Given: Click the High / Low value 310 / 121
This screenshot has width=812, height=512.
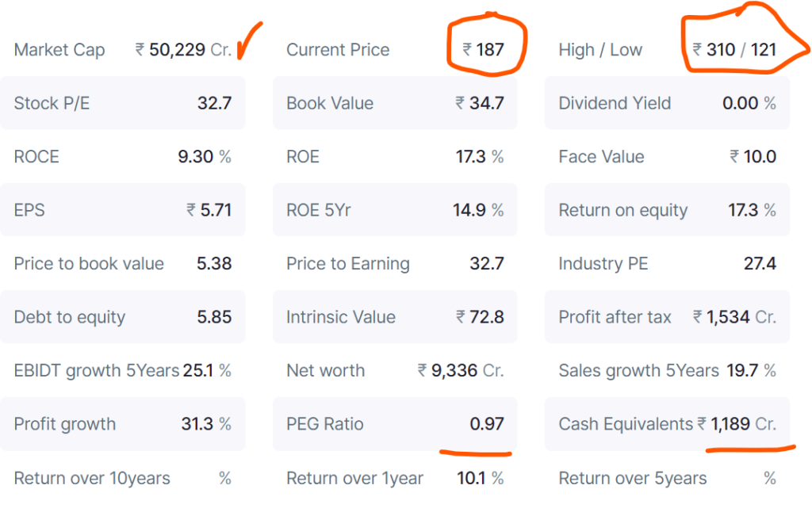Looking at the screenshot, I should tap(734, 50).
